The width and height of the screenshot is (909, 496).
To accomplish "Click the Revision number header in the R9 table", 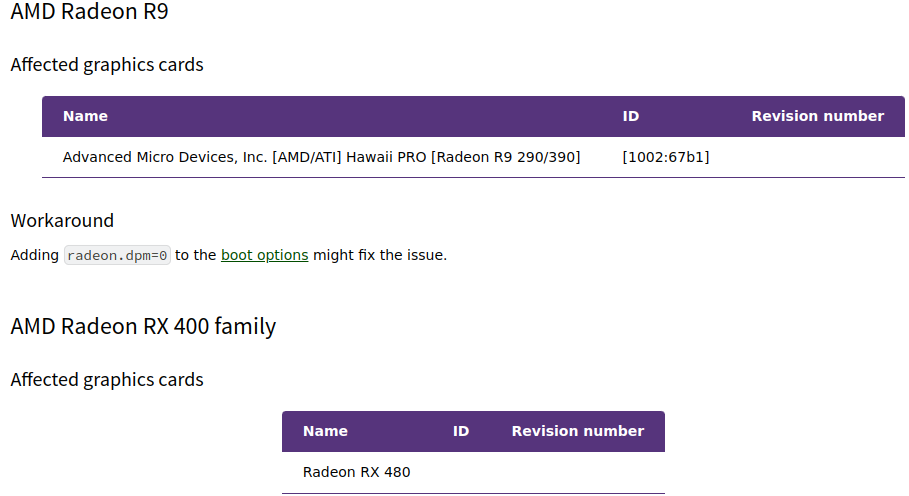I will (x=817, y=116).
